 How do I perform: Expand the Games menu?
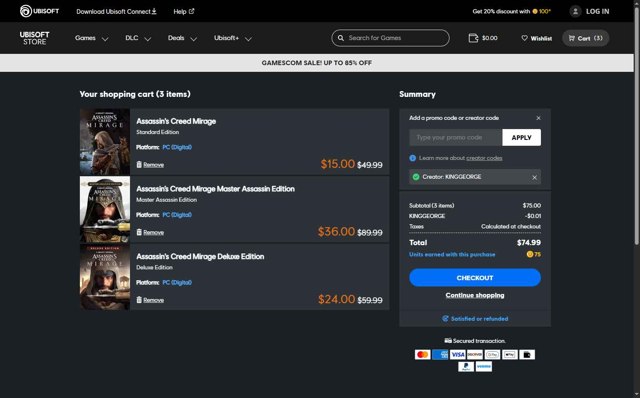click(91, 38)
